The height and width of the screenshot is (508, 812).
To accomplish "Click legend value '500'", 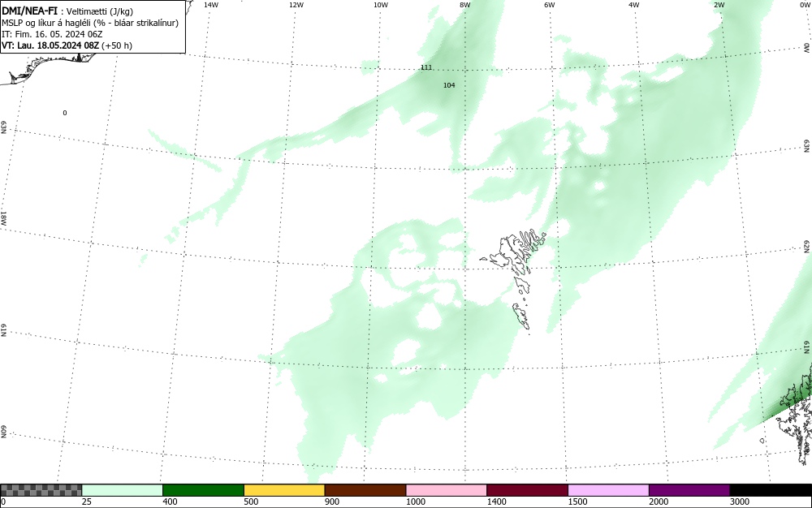I will (251, 502).
